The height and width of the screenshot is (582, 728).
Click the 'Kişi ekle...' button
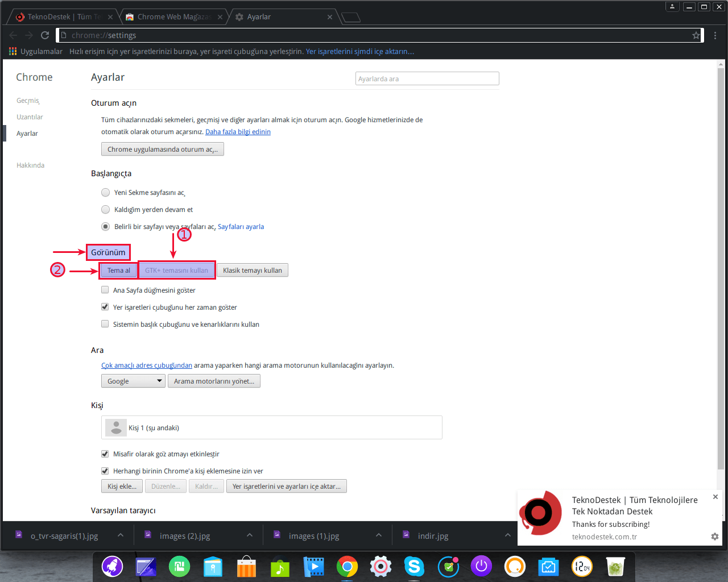click(122, 487)
